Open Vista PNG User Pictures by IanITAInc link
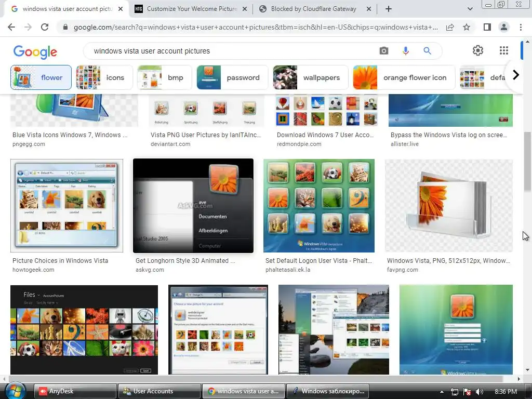The width and height of the screenshot is (532, 399). click(206, 135)
